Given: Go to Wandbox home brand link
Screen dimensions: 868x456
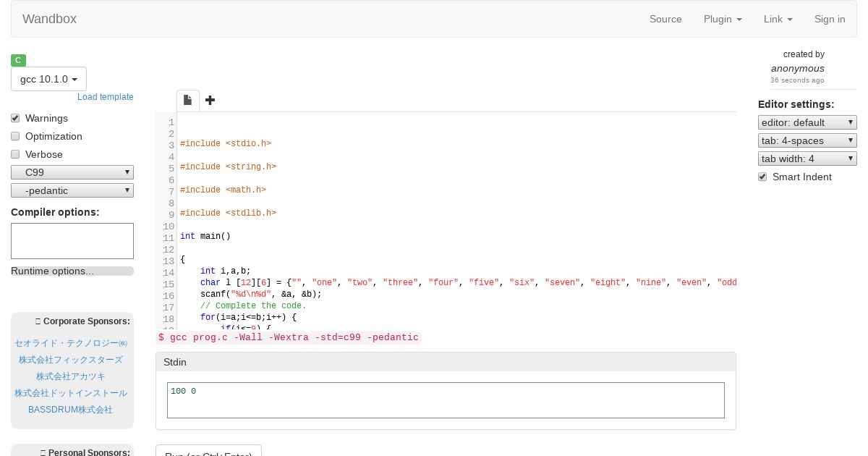Looking at the screenshot, I should (49, 19).
